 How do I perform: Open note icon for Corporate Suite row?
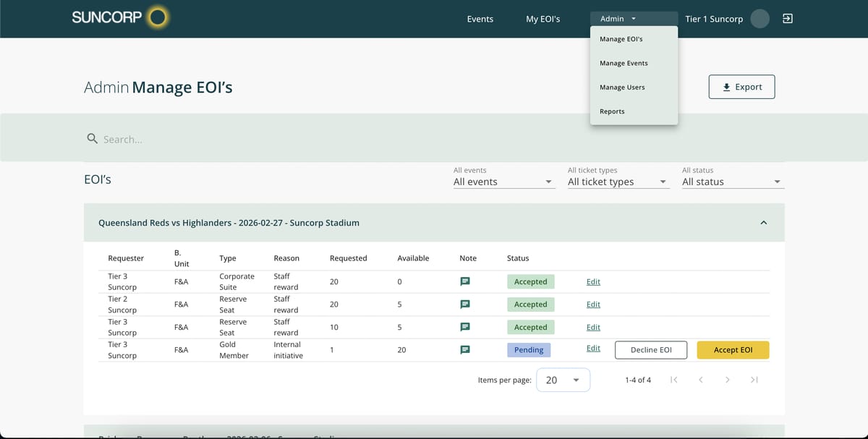pyautogui.click(x=466, y=281)
